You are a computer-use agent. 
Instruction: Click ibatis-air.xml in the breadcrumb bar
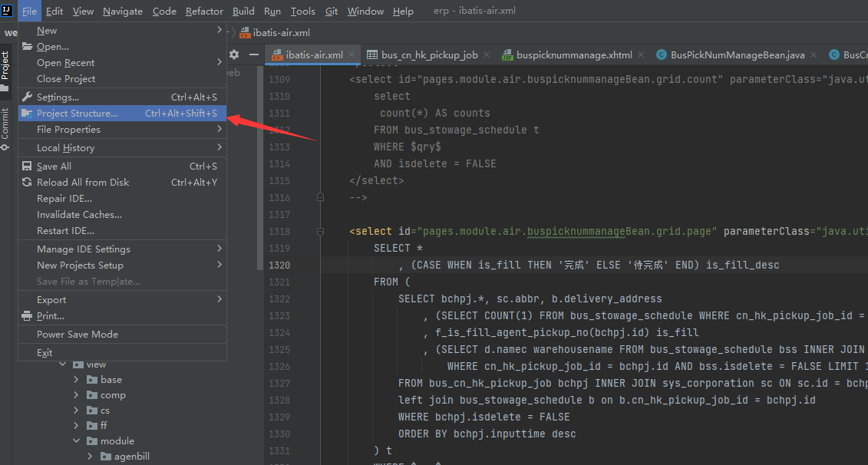click(281, 33)
